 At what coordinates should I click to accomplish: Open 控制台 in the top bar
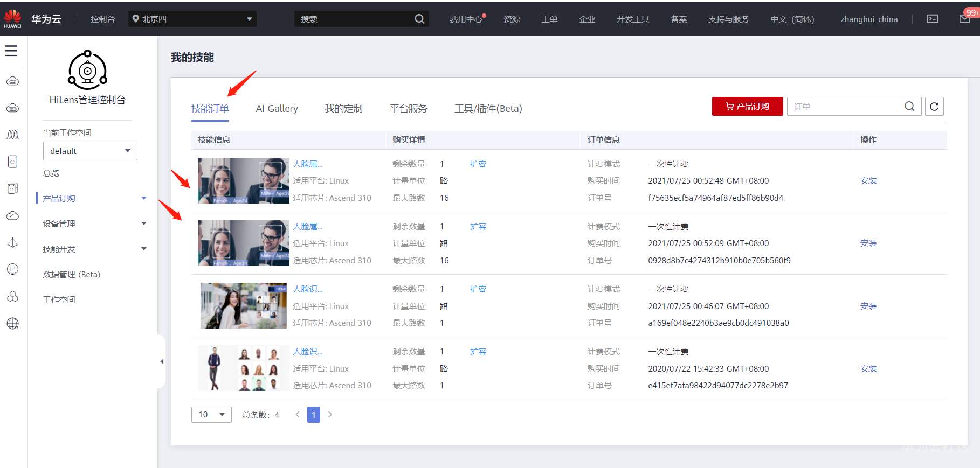coord(102,19)
